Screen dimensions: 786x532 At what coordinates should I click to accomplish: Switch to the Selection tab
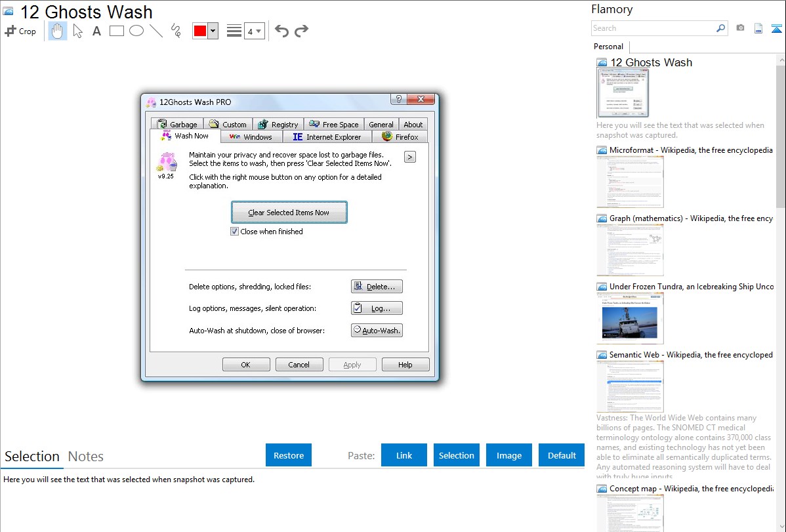32,457
